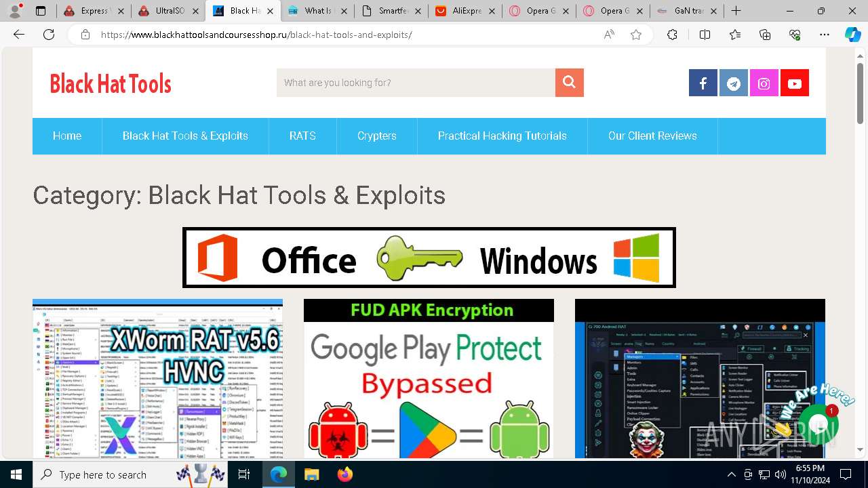Add page to favorites star
This screenshot has width=868, height=488.
point(636,35)
